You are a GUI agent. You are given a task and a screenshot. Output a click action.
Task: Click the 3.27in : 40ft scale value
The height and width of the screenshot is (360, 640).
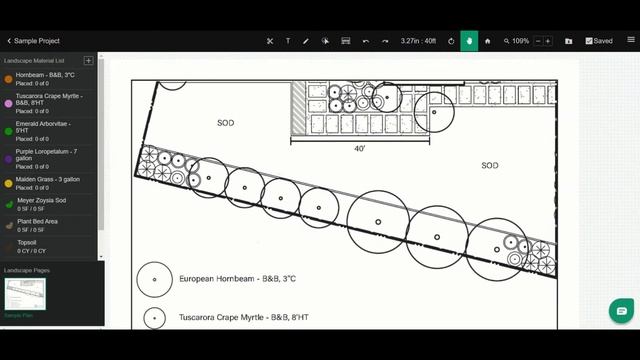pyautogui.click(x=418, y=41)
